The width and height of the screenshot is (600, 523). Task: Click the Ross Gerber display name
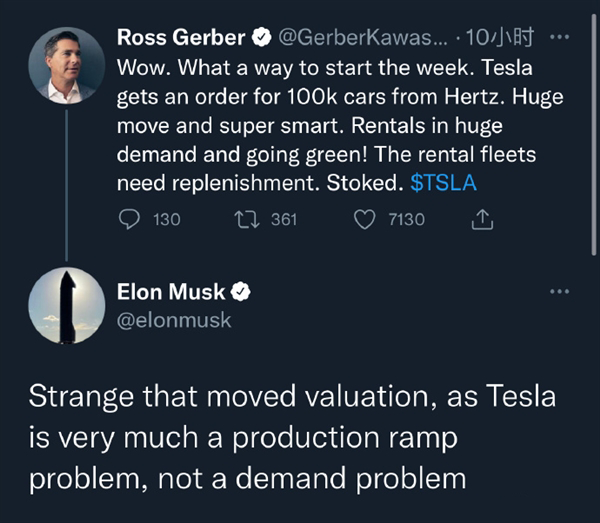[x=181, y=39]
